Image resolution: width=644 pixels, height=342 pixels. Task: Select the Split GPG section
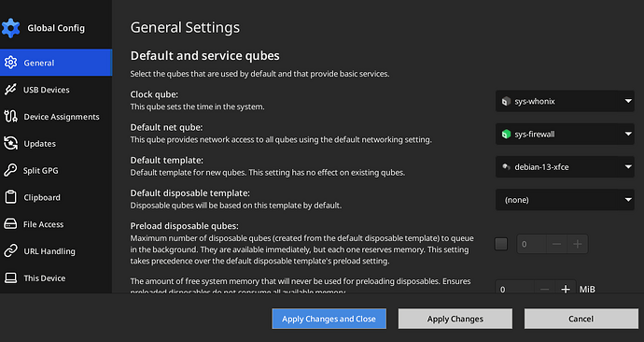coord(56,170)
